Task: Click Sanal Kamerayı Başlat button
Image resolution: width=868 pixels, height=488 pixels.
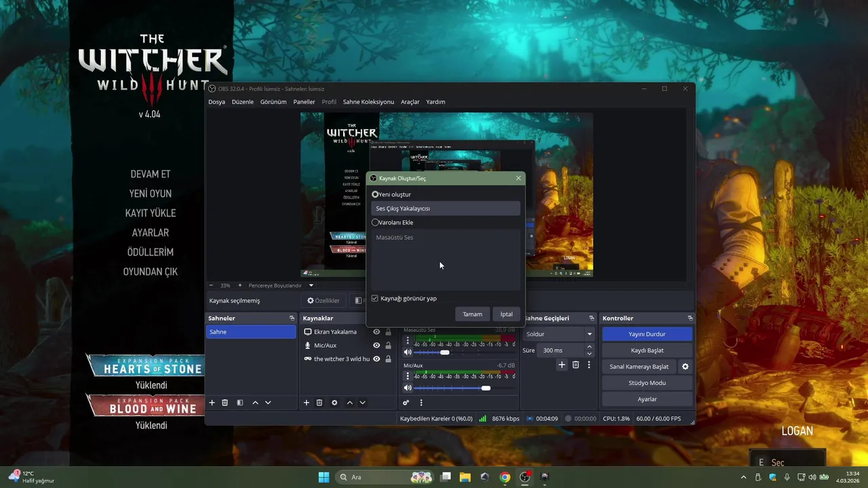Action: (639, 367)
